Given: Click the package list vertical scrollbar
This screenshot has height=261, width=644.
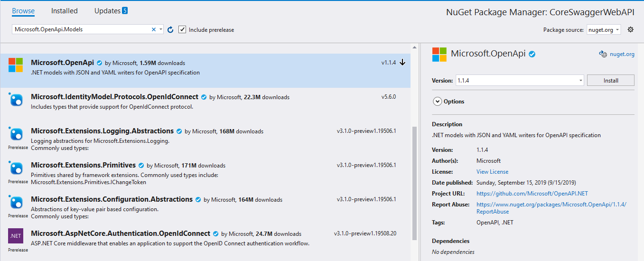Looking at the screenshot, I should pos(415,180).
